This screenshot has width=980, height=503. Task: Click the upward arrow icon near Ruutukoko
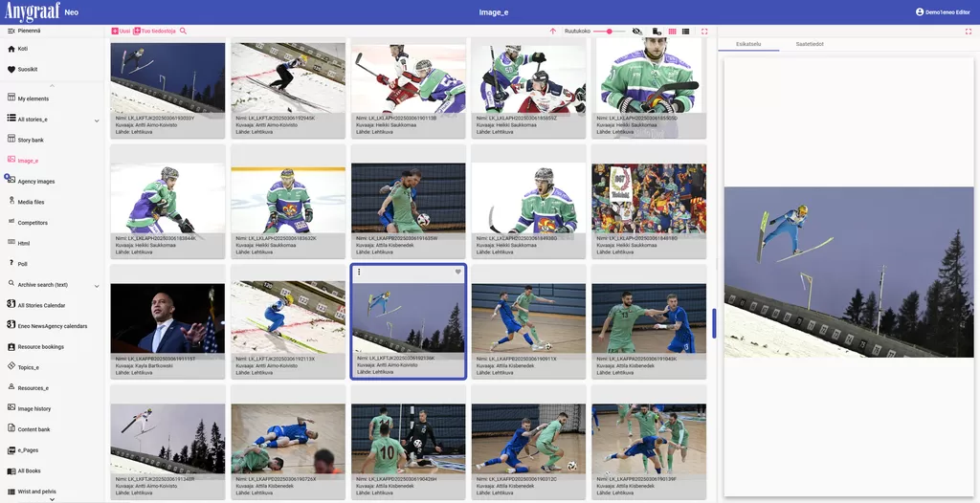pyautogui.click(x=552, y=31)
